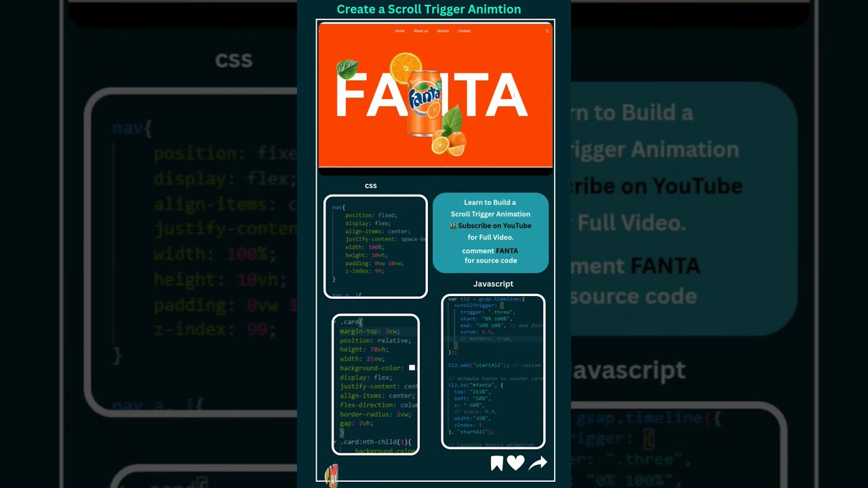Open the Contact nav link

(x=464, y=31)
